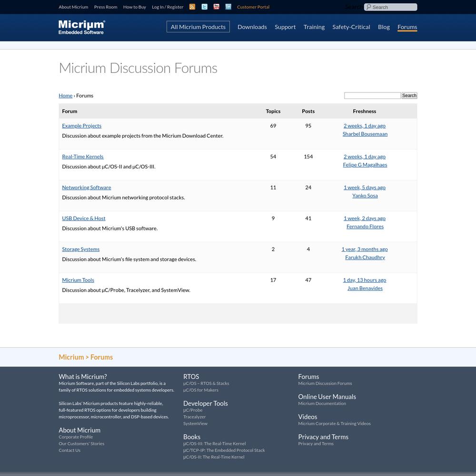Image resolution: width=476 pixels, height=476 pixels.
Task: Open the YouTube icon link
Action: pyautogui.click(x=216, y=7)
